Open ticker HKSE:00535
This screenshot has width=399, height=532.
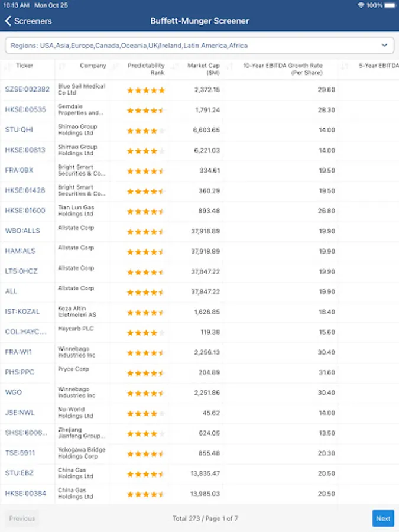pos(25,109)
